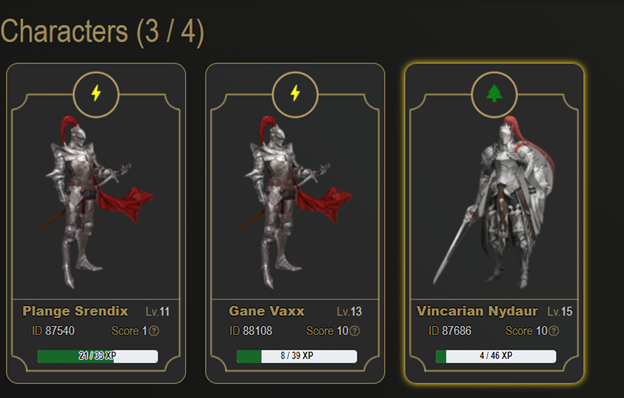Click the lightning icon above Plange Srendix
This screenshot has height=398, width=624.
click(96, 94)
